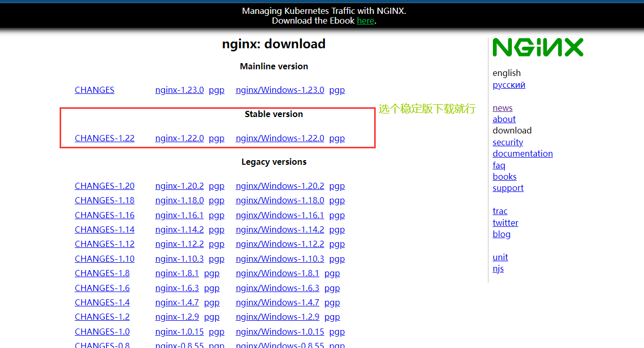Go to news page in sidebar
This screenshot has width=644, height=348.
tap(503, 108)
